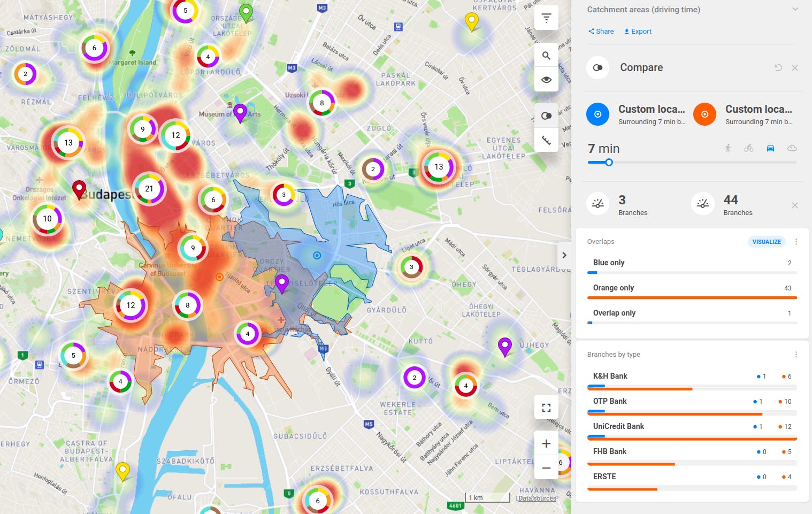Click the fullscreen map icon
The width and height of the screenshot is (812, 514).
point(546,408)
